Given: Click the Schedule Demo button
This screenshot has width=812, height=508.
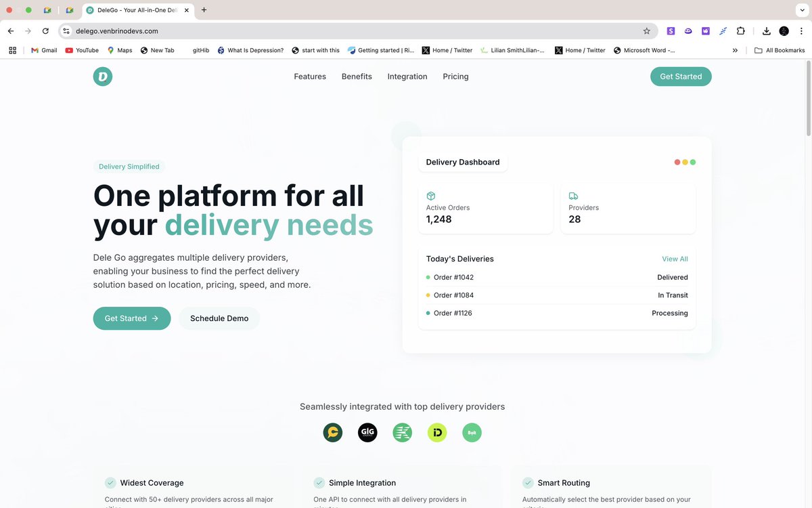Looking at the screenshot, I should click(219, 318).
